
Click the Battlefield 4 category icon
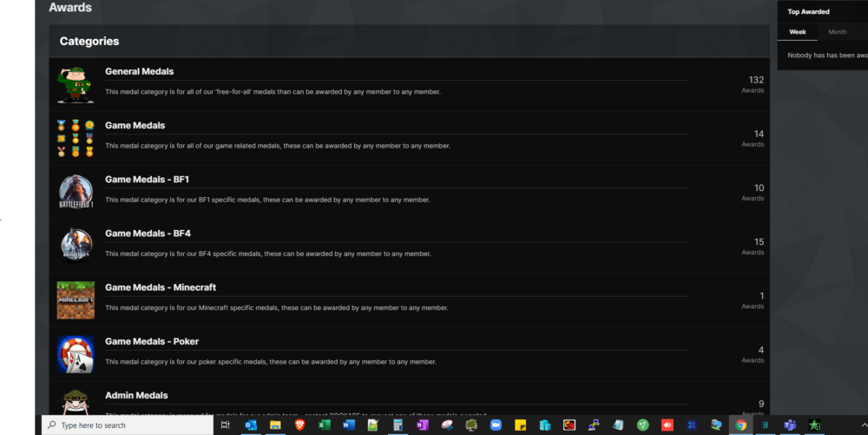[x=76, y=244]
